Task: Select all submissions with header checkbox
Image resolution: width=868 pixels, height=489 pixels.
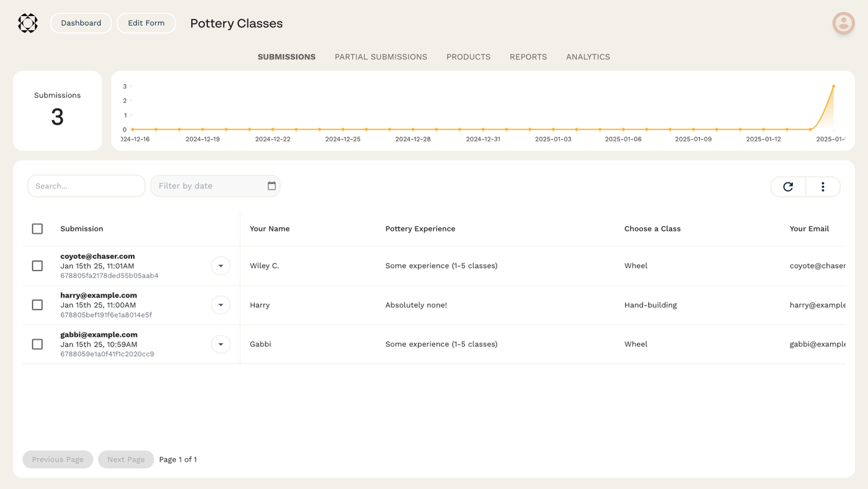Action: [37, 229]
